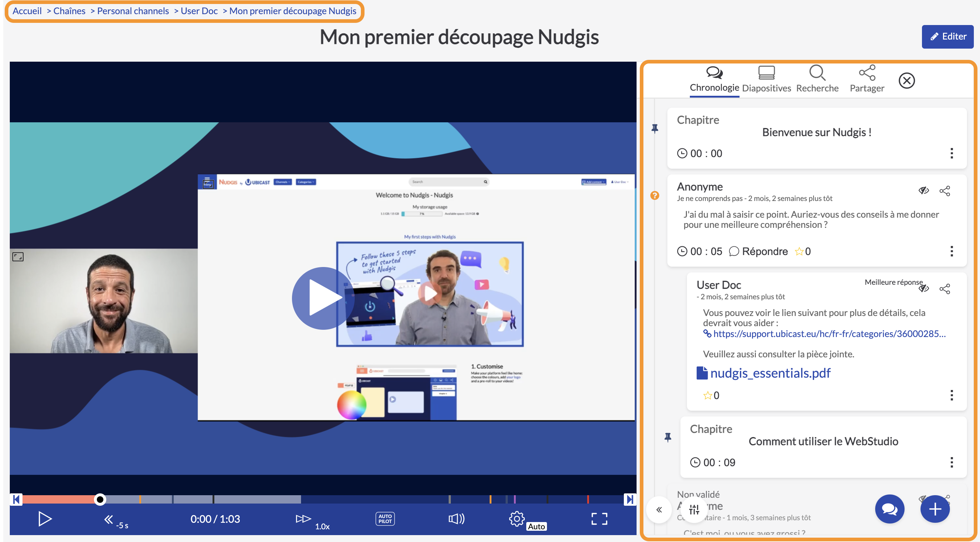Open options menu for User Doc reply
Image resolution: width=980 pixels, height=542 pixels.
[952, 395]
